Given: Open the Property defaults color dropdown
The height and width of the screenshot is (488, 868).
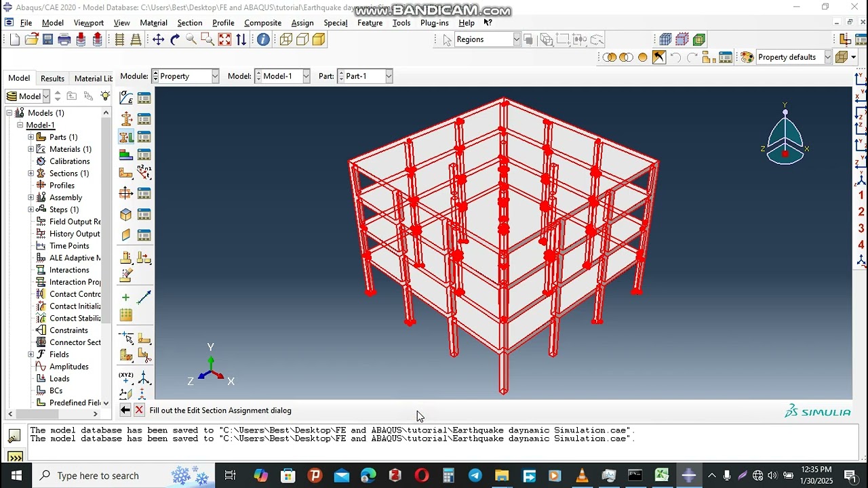Looking at the screenshot, I should [x=794, y=57].
